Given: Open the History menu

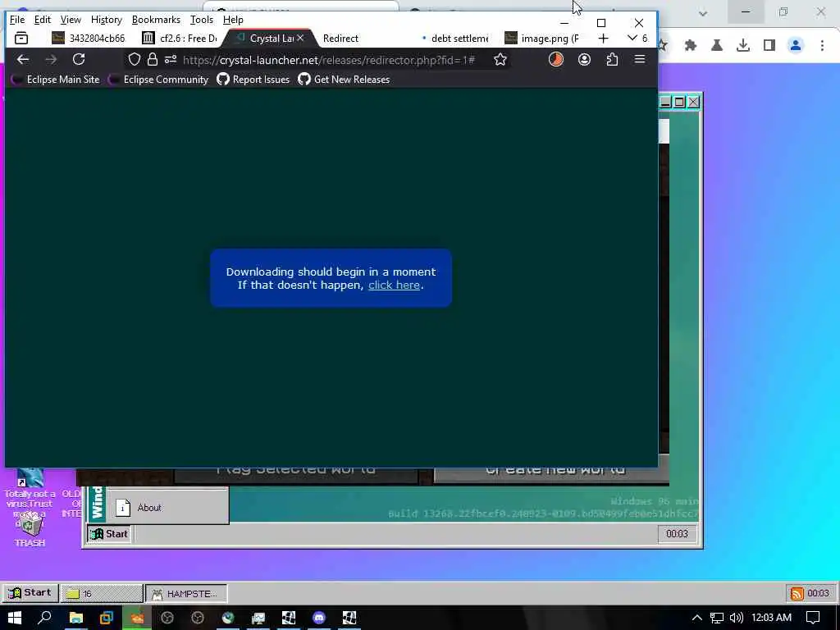Looking at the screenshot, I should pyautogui.click(x=107, y=20).
